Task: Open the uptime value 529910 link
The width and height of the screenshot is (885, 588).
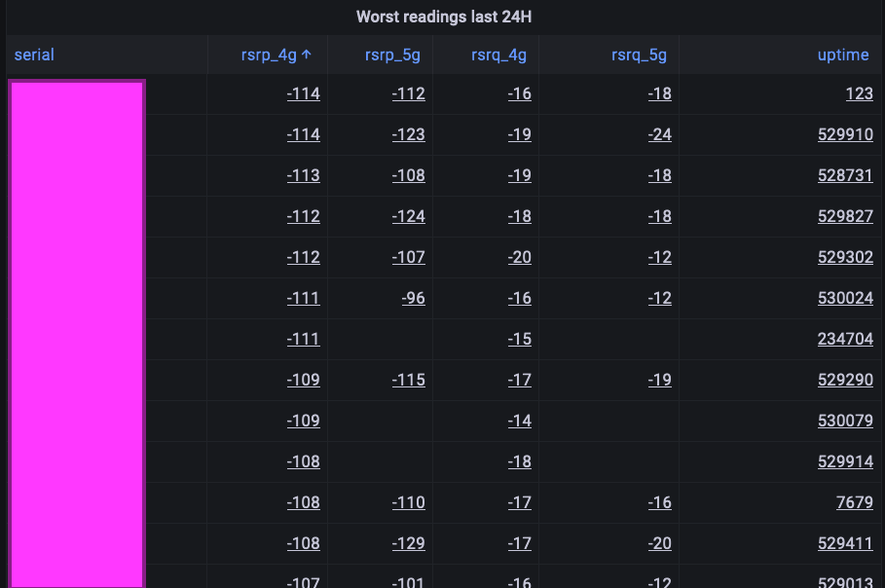Action: click(x=845, y=134)
